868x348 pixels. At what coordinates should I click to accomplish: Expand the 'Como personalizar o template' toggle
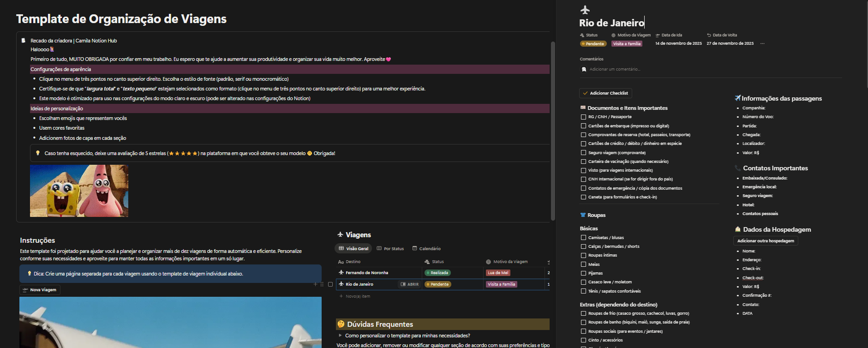click(x=340, y=336)
